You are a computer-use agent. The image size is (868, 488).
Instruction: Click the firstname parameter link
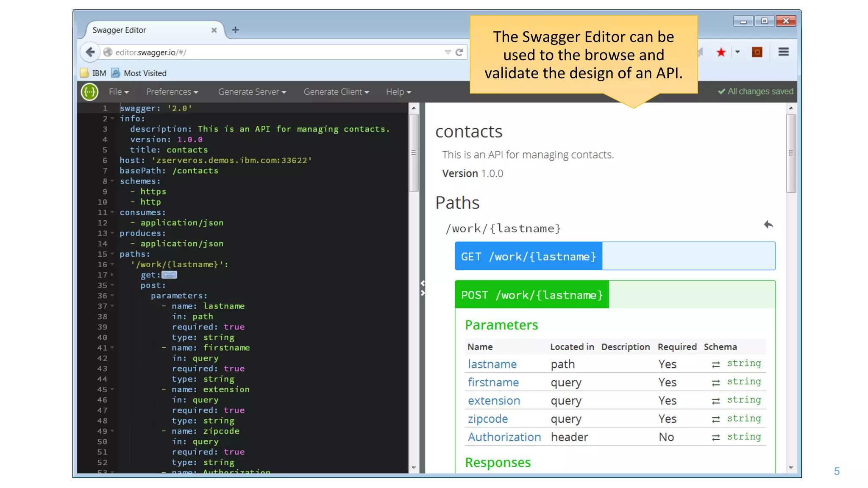tap(493, 382)
